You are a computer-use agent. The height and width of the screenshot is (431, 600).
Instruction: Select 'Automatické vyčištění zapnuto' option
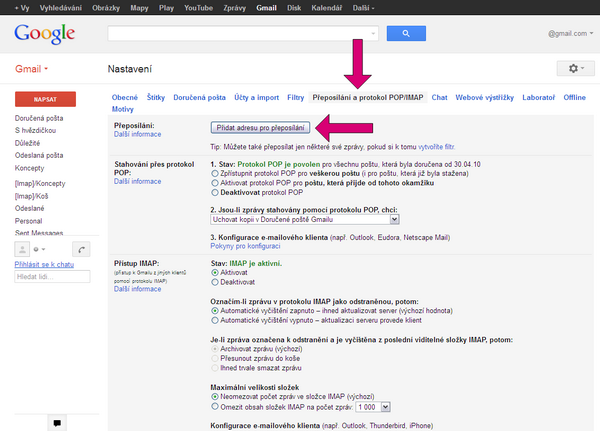point(215,310)
